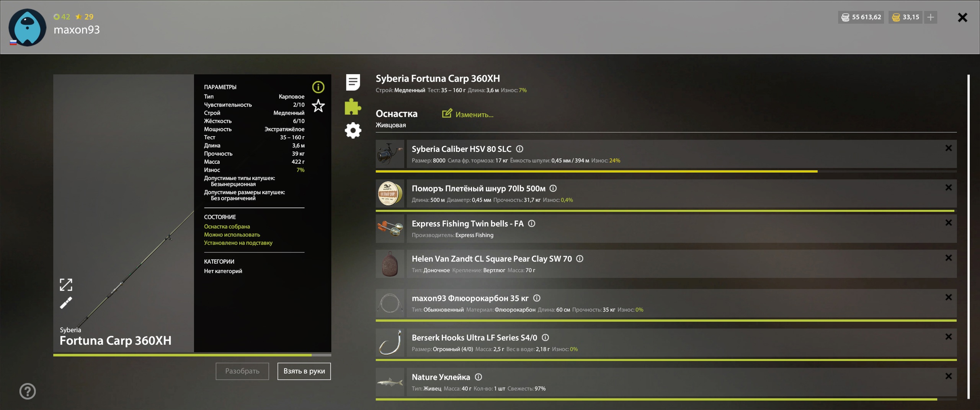The height and width of the screenshot is (410, 980).
Task: Click the star rank 29 indicator
Action: [84, 16]
